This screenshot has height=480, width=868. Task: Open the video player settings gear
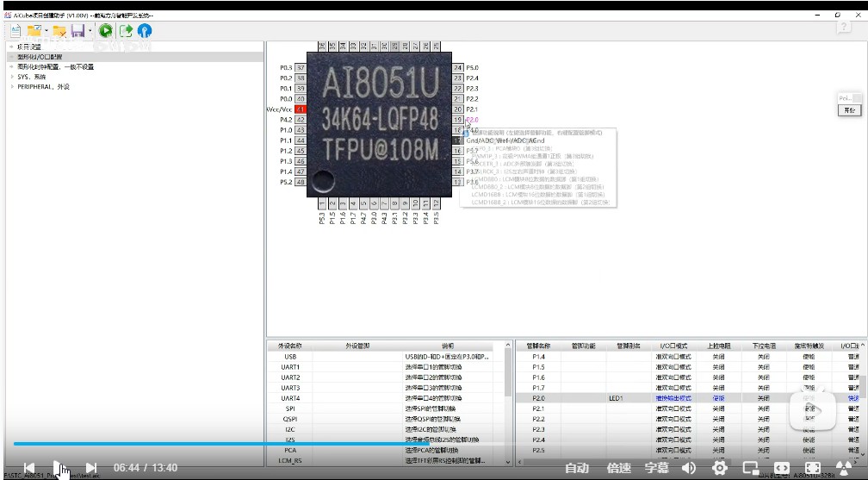pyautogui.click(x=719, y=468)
